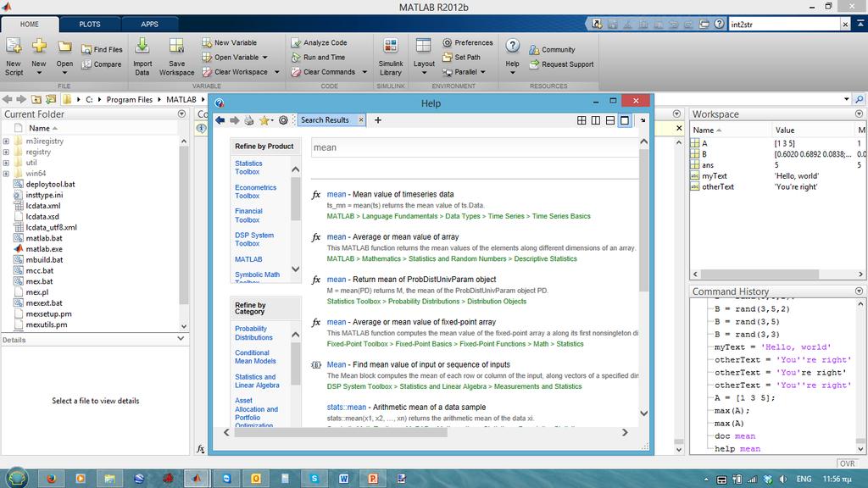Switch to the PLOTS tab
The height and width of the screenshot is (488, 868).
pyautogui.click(x=90, y=25)
